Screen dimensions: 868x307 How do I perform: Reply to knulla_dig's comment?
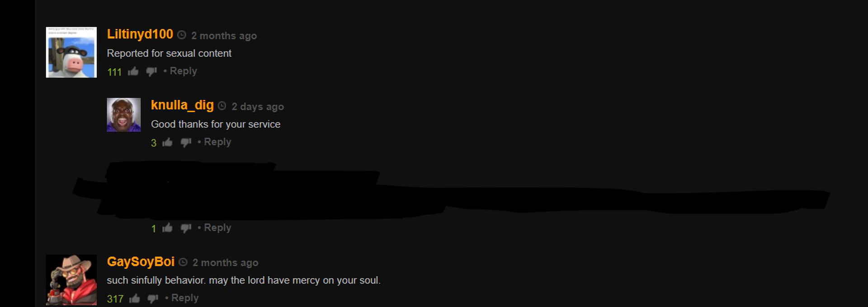[217, 142]
